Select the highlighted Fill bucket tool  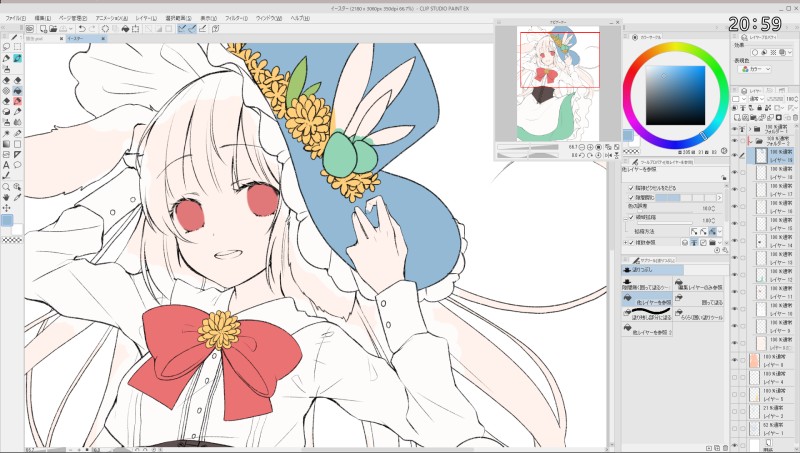17,91
